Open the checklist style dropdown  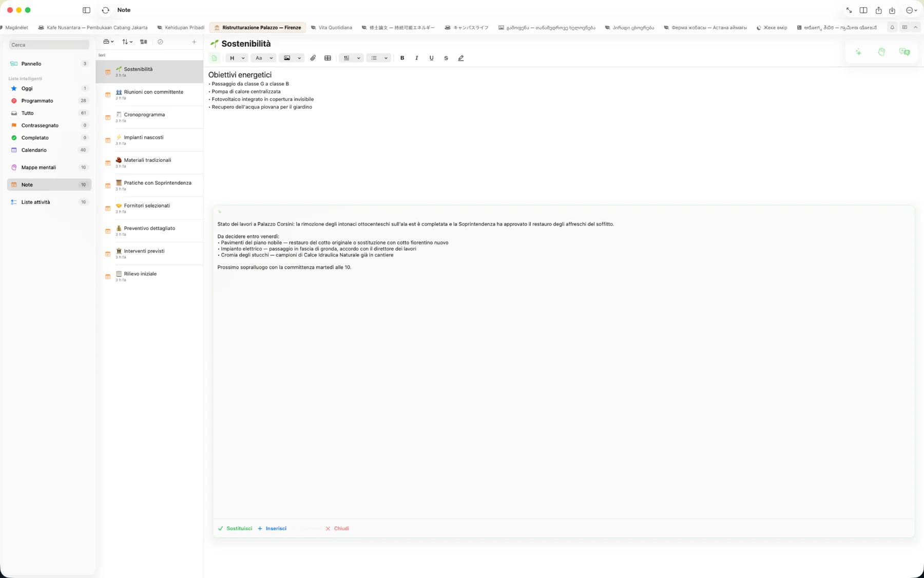[x=352, y=58]
